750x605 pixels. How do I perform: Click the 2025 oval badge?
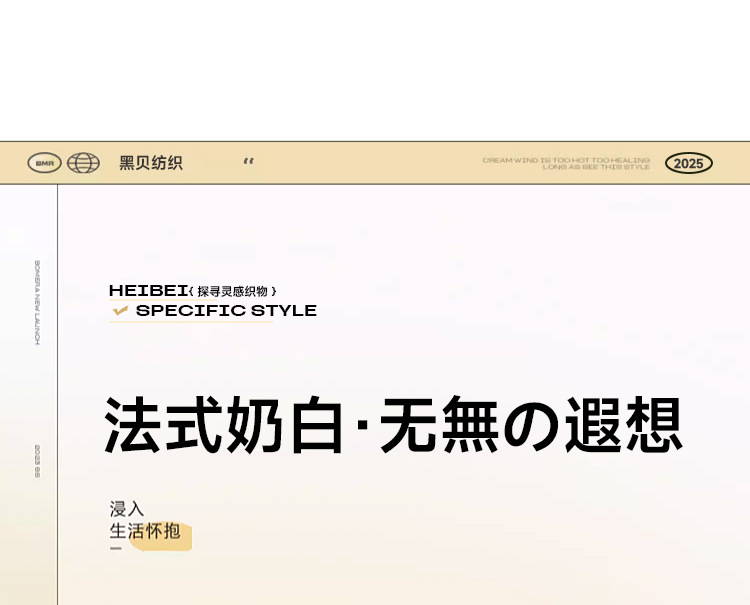click(689, 164)
